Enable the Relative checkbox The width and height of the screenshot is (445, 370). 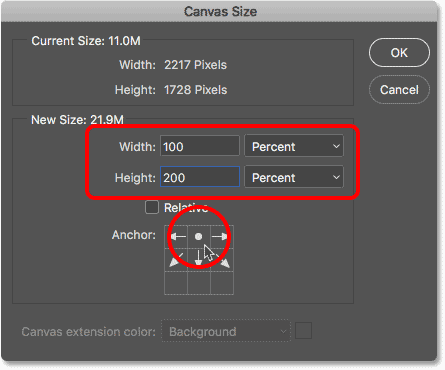click(x=152, y=207)
